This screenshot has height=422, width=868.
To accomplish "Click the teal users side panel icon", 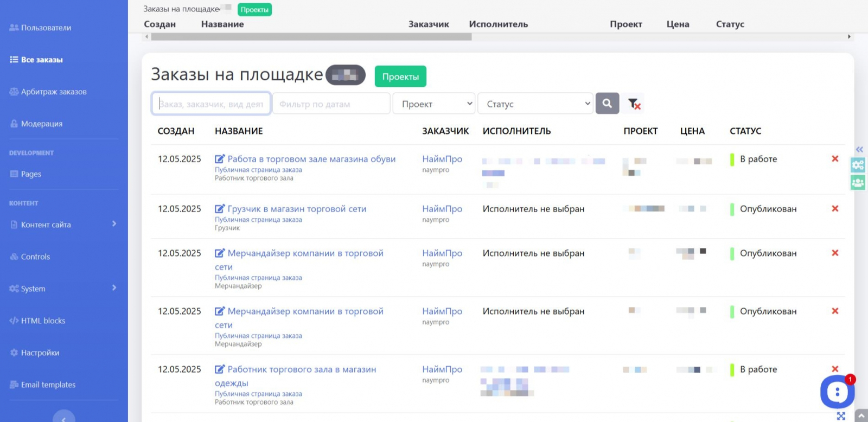I will (x=858, y=182).
